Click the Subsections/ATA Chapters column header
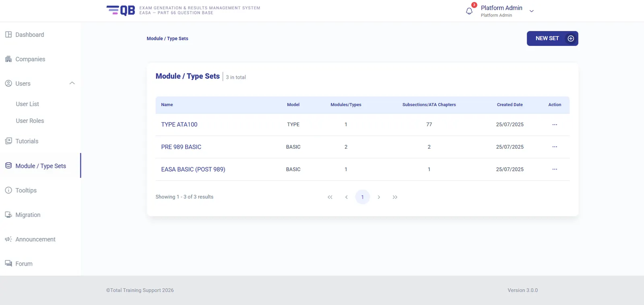 (x=429, y=105)
